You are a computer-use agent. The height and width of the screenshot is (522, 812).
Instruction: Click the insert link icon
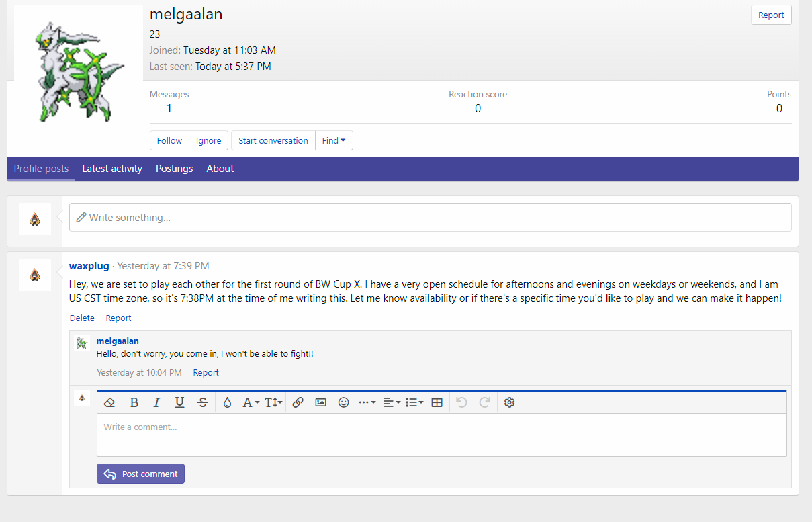click(x=298, y=402)
